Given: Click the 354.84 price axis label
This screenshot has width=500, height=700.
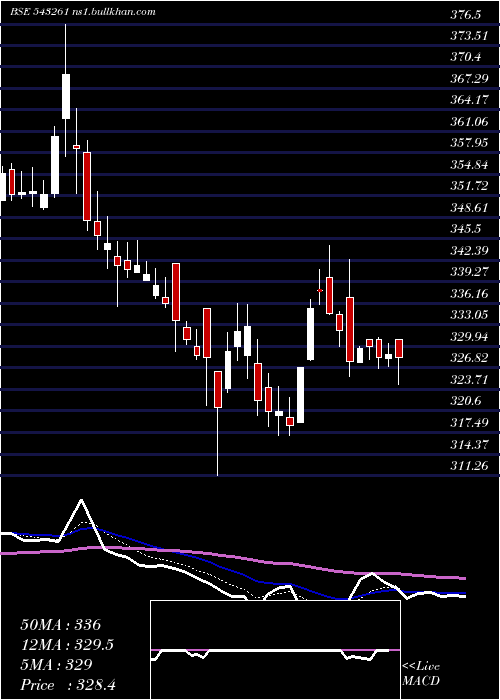Looking at the screenshot, I should coord(469,165).
